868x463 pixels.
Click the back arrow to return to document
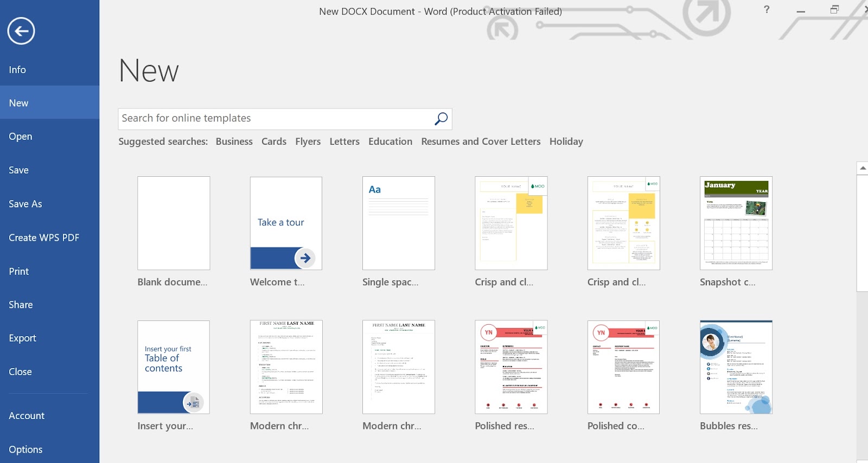point(21,31)
